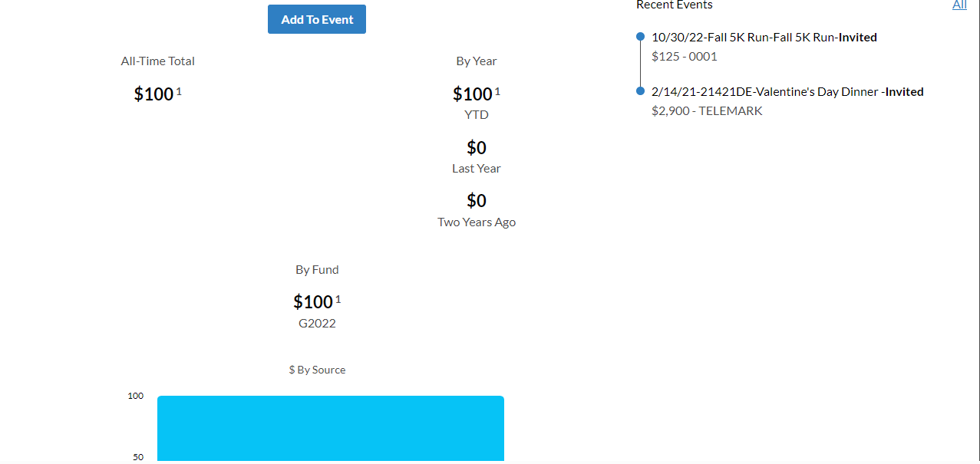This screenshot has height=464, width=980.
Task: Click the $2,900 - TELEMARK event detail line
Action: pyautogui.click(x=707, y=110)
